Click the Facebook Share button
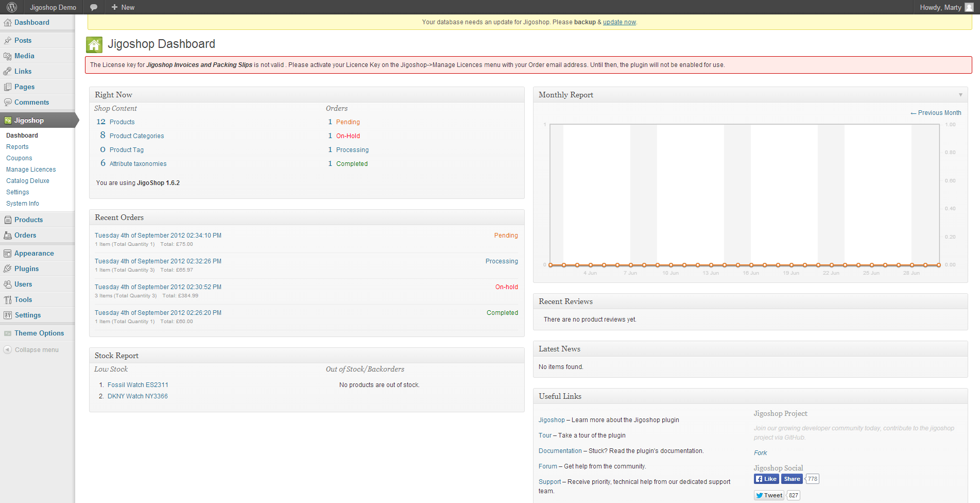 [x=792, y=479]
